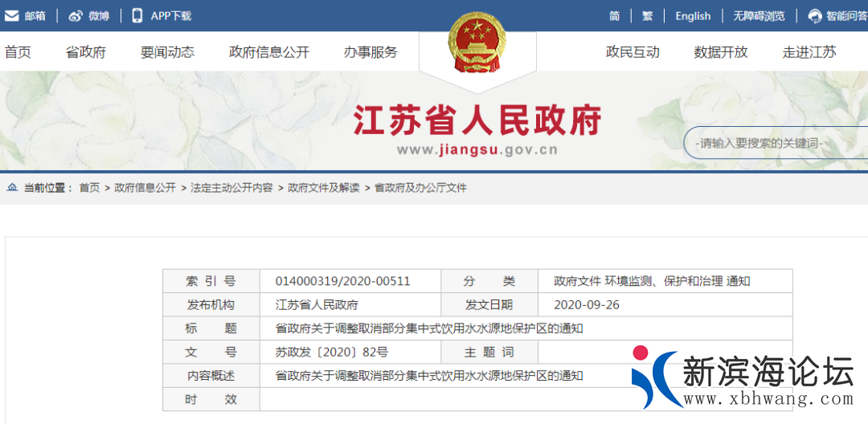Click the date 2020-09-26
The image size is (868, 424).
pyautogui.click(x=586, y=304)
